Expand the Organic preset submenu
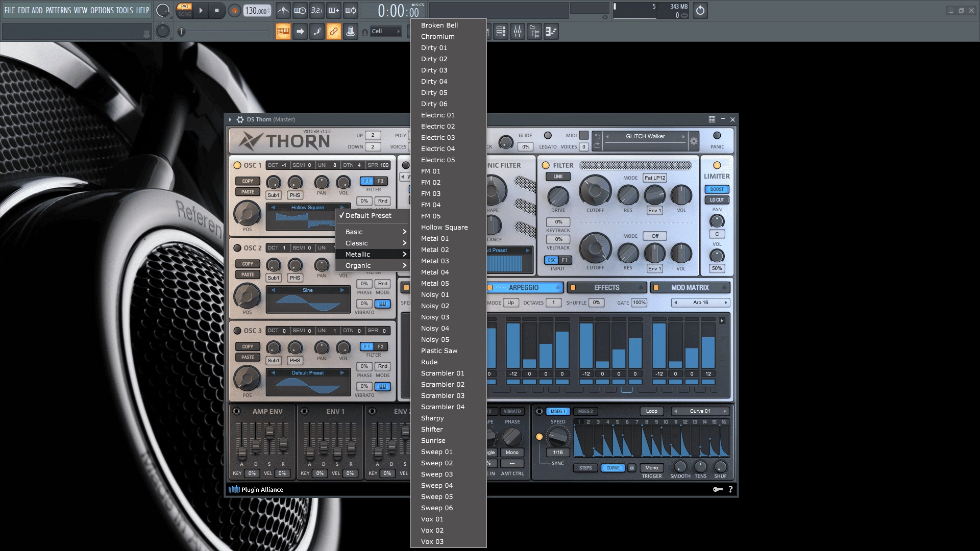Viewport: 980px width, 551px height. [373, 265]
